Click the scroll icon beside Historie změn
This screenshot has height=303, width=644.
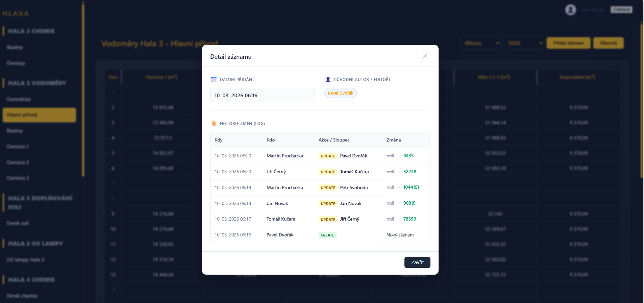(x=214, y=123)
